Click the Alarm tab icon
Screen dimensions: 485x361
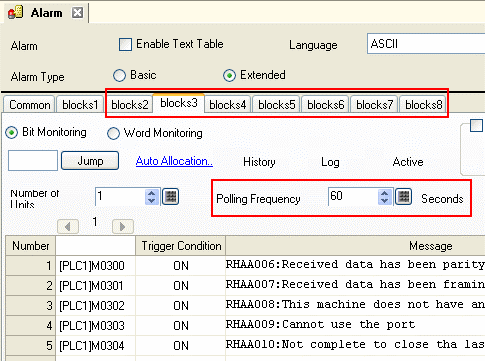(x=15, y=13)
